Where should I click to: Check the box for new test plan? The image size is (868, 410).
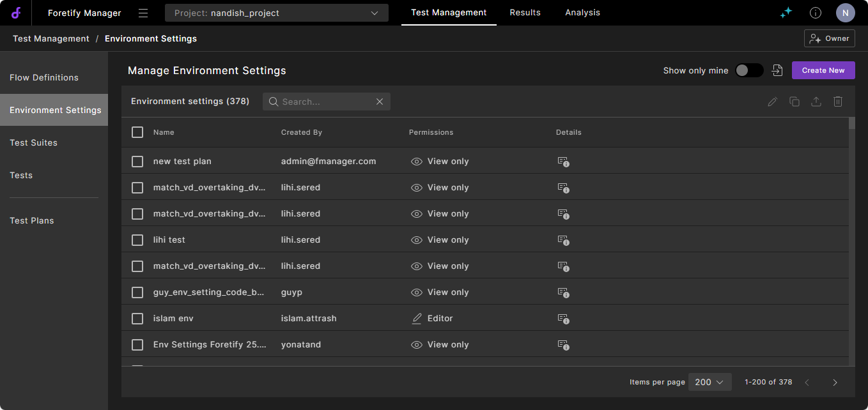(137, 162)
